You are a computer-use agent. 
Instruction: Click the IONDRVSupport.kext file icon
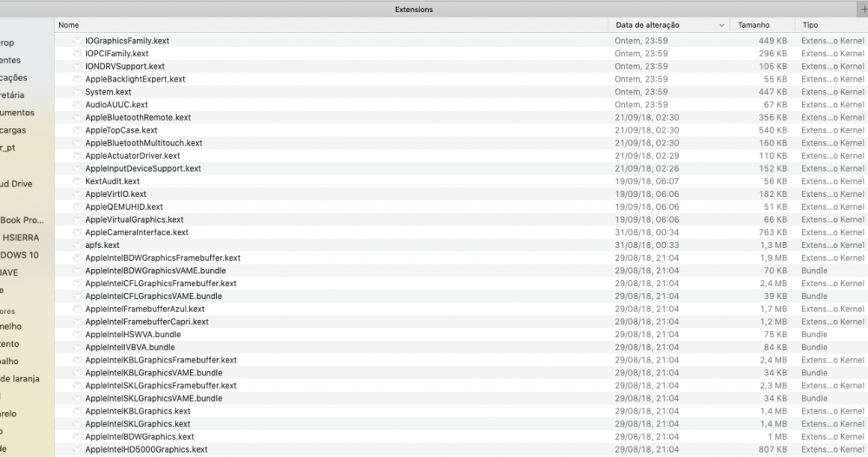[77, 66]
